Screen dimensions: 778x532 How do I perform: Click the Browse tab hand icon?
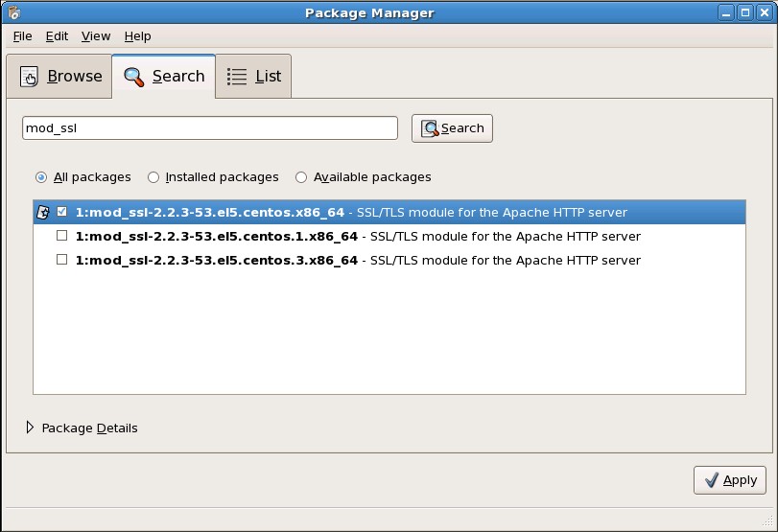(x=29, y=77)
